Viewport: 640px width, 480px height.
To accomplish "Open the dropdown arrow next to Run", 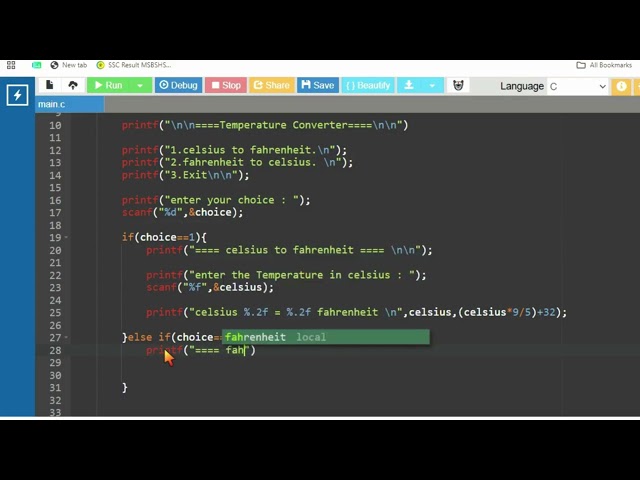I will (x=140, y=85).
